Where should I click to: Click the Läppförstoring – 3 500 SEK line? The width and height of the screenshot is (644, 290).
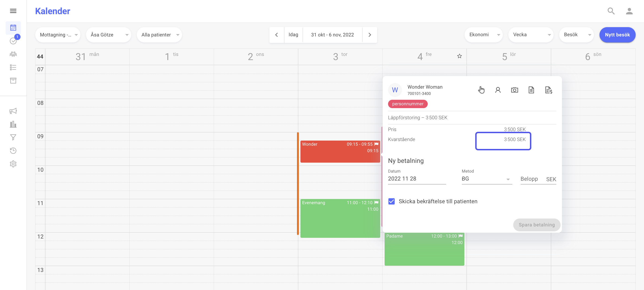[418, 118]
